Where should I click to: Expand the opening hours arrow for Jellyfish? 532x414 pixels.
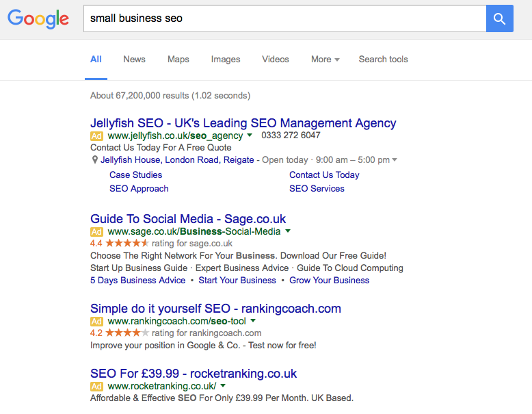click(x=395, y=159)
